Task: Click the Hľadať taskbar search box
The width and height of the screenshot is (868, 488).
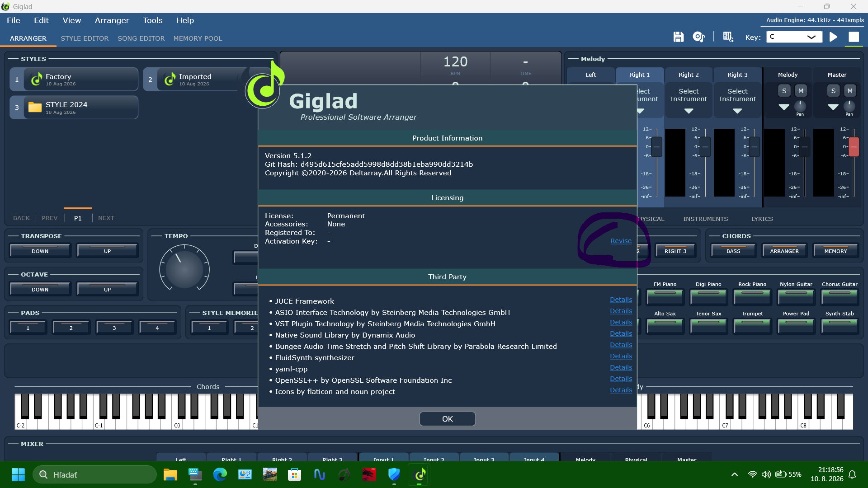Action: [95, 474]
